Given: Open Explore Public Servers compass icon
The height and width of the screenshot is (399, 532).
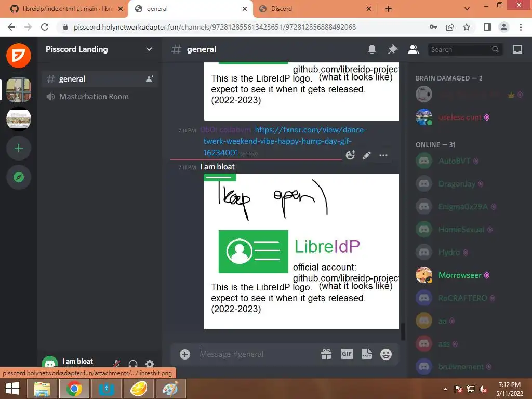Looking at the screenshot, I should pos(19,177).
